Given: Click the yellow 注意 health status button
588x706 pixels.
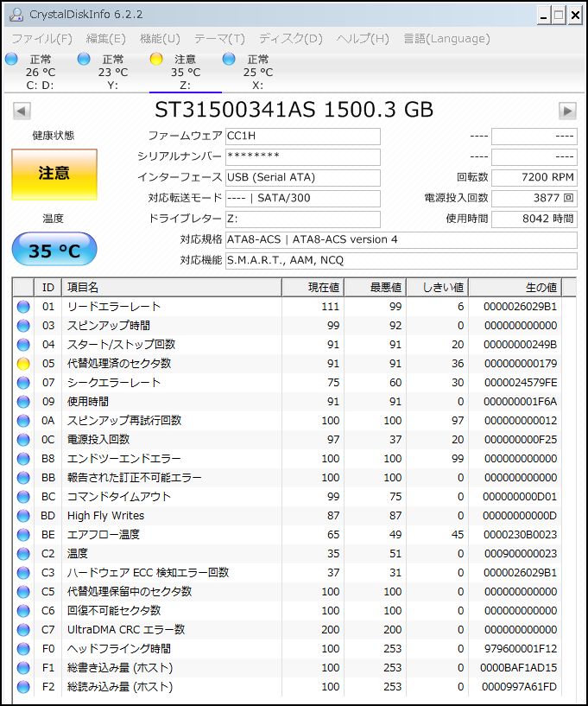Looking at the screenshot, I should pyautogui.click(x=54, y=175).
